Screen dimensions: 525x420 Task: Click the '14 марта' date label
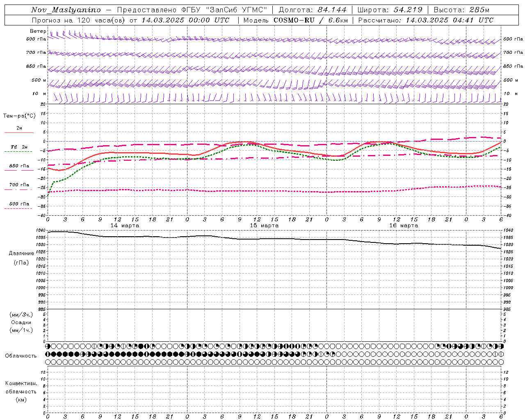tap(125, 226)
